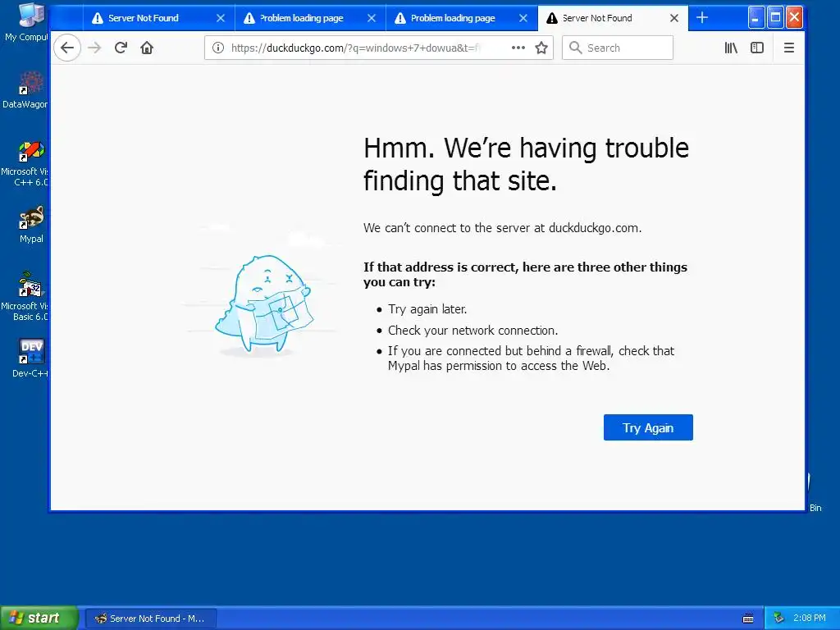This screenshot has height=630, width=840.
Task: Click the dinosaur error illustration
Action: coord(263,304)
